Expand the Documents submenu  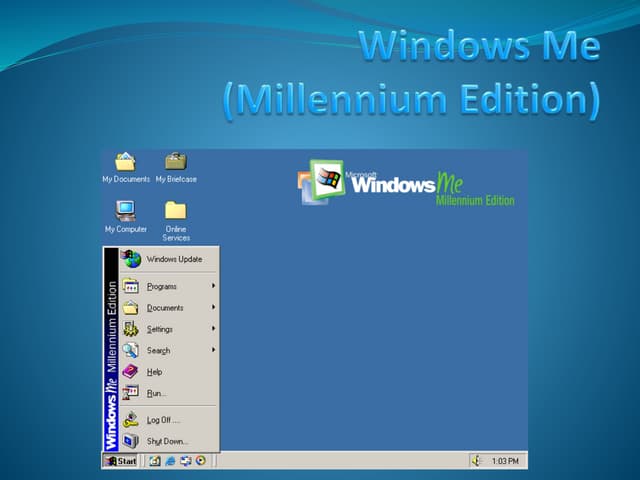167,308
